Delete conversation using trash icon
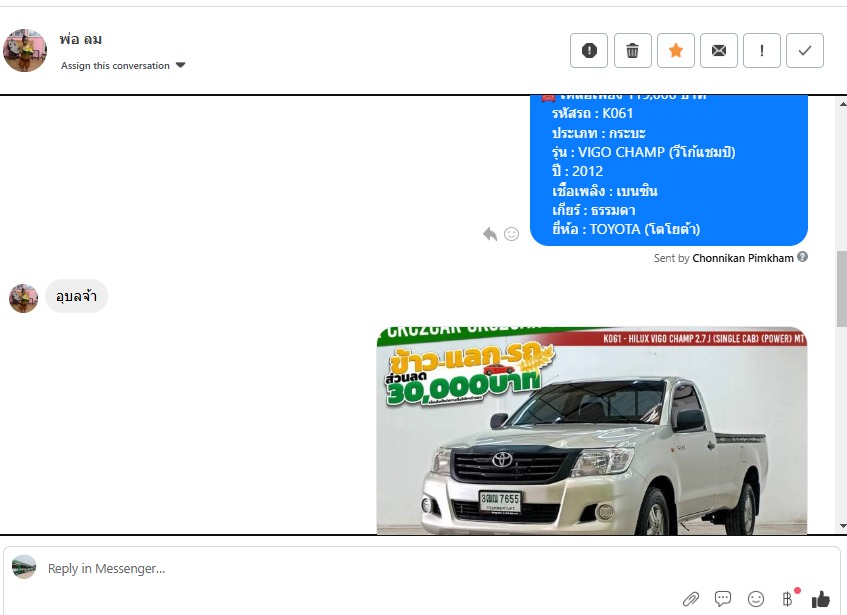This screenshot has width=847, height=615. [633, 50]
